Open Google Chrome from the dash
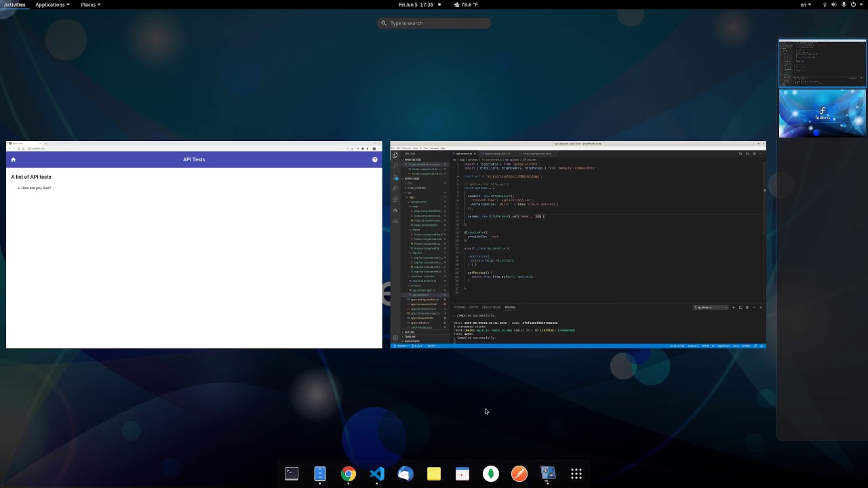 point(349,474)
